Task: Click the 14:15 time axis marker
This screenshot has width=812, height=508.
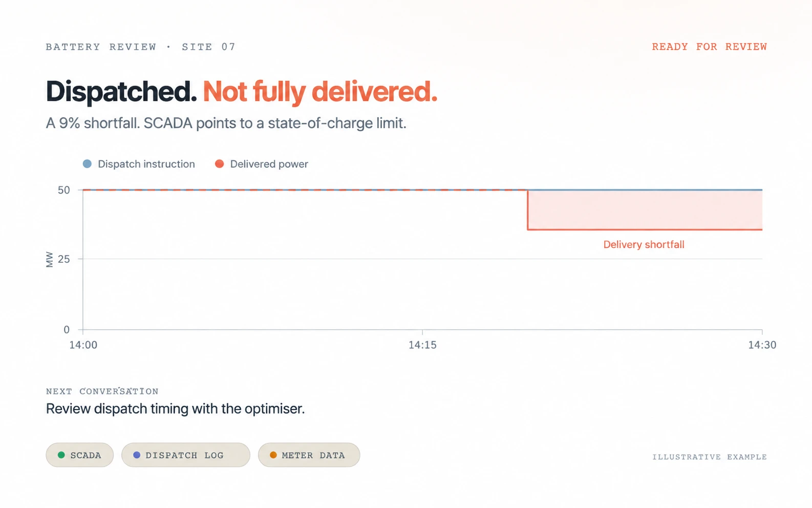Action: tap(422, 345)
